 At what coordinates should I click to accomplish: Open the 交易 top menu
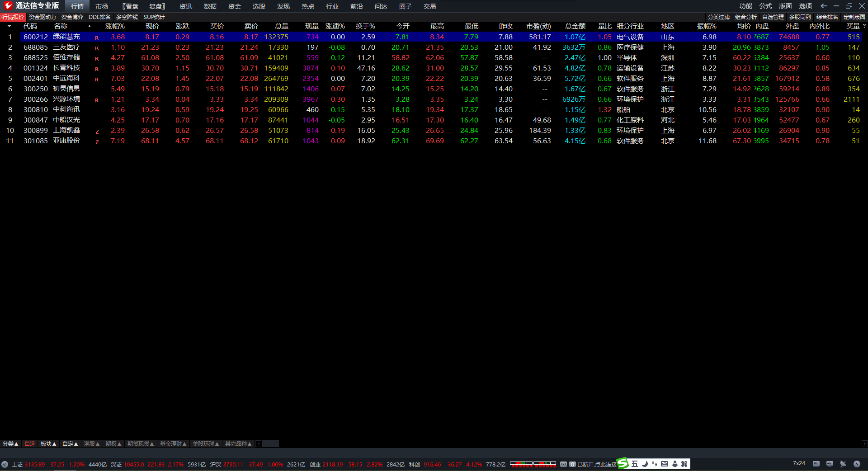(430, 6)
